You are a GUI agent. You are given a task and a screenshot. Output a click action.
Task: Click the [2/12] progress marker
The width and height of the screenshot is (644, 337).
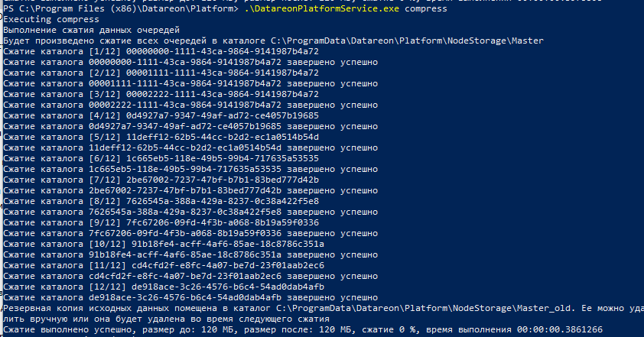click(99, 72)
